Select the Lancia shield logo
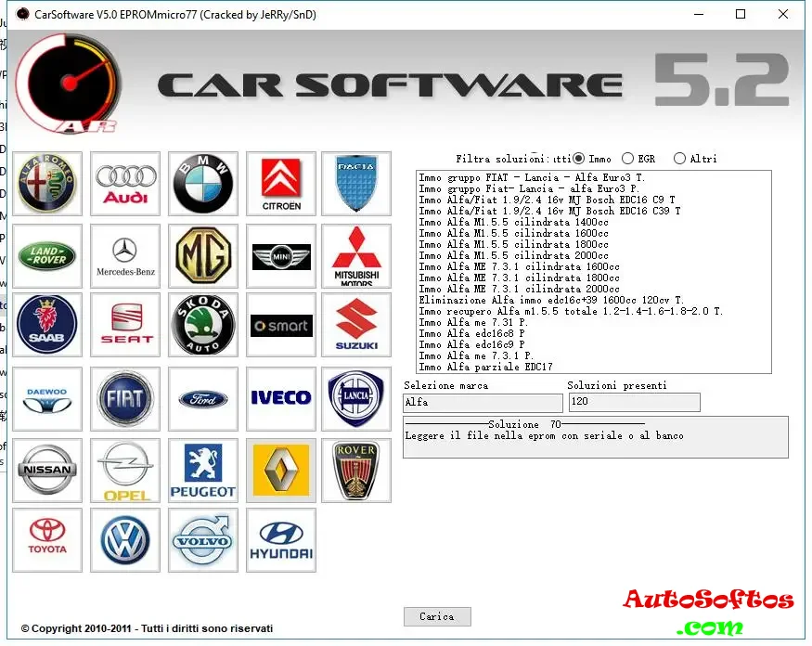Screen dimensions: 812x646 (356, 398)
